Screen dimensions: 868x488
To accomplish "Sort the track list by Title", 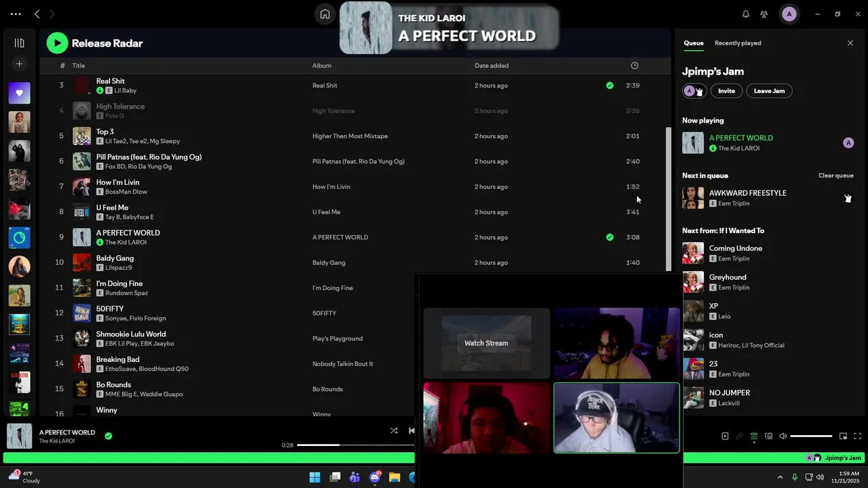I will pos(79,66).
